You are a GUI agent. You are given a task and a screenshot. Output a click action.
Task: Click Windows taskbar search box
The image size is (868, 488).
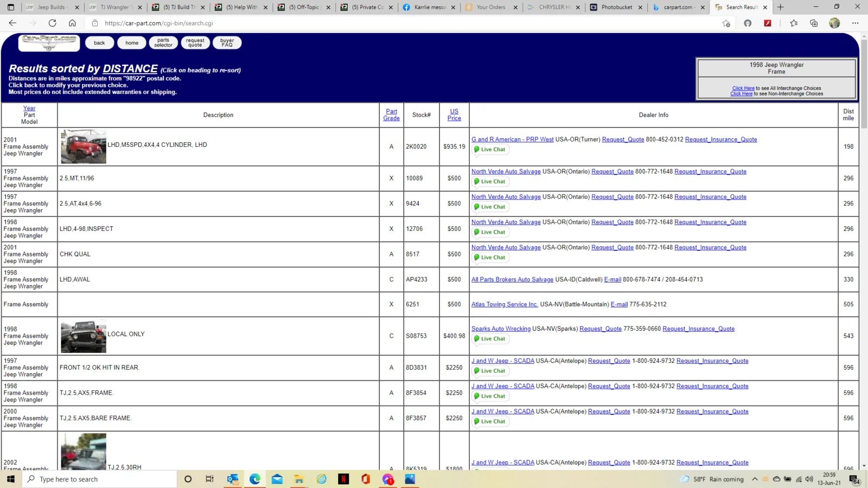pyautogui.click(x=100, y=479)
